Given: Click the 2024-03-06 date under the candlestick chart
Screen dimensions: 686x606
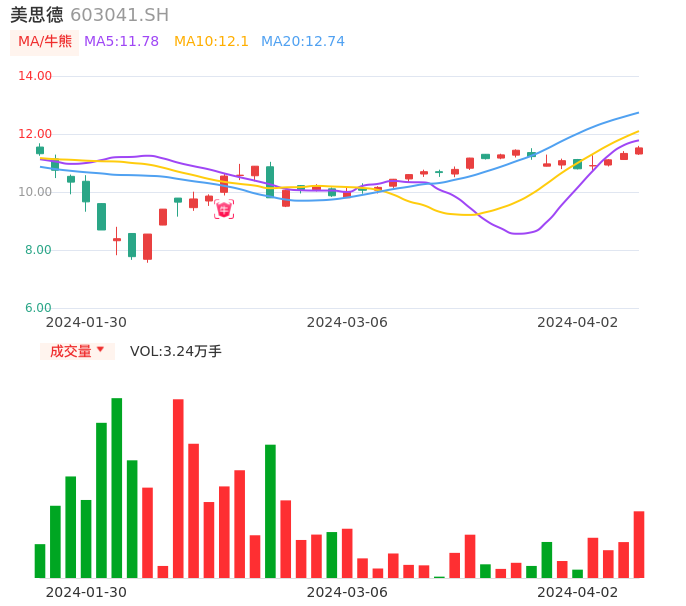Looking at the screenshot, I should 346,322.
